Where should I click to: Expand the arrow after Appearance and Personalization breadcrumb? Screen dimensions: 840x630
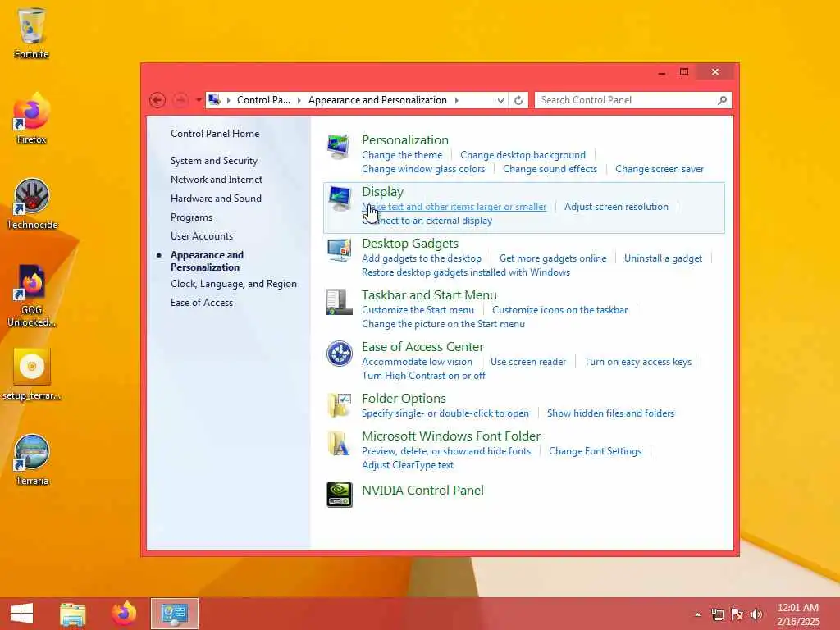tap(456, 100)
